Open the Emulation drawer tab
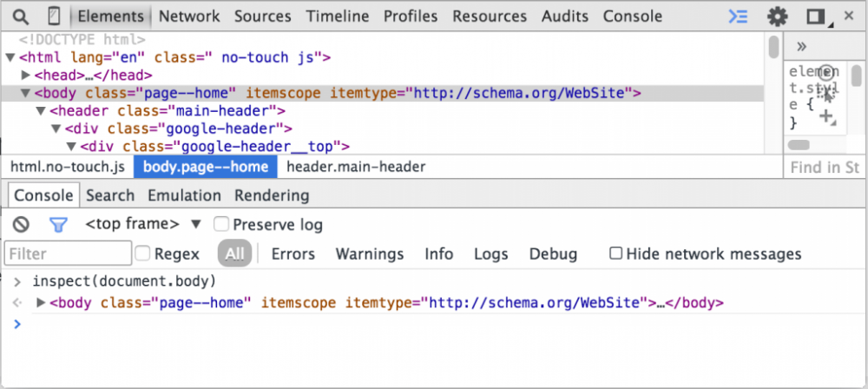 pyautogui.click(x=184, y=195)
